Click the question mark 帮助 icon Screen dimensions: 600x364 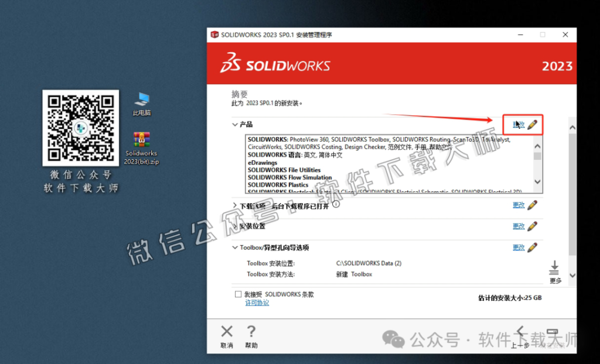coord(251,331)
